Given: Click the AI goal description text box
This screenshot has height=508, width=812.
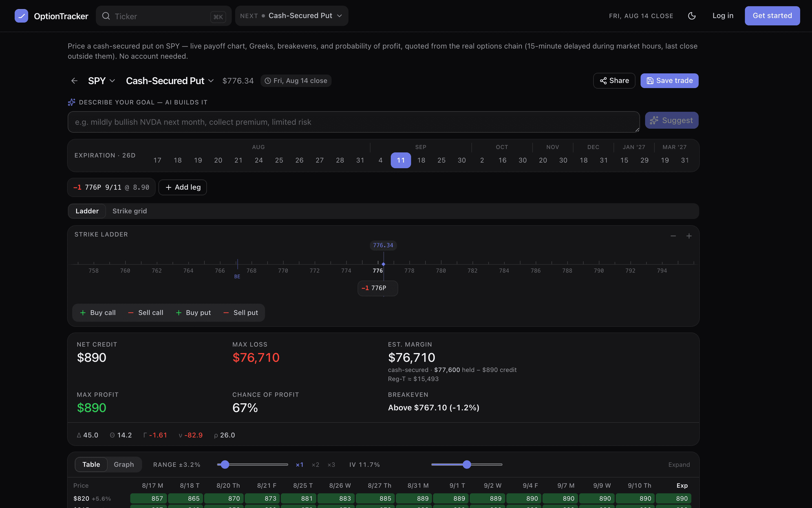Looking at the screenshot, I should [354, 122].
